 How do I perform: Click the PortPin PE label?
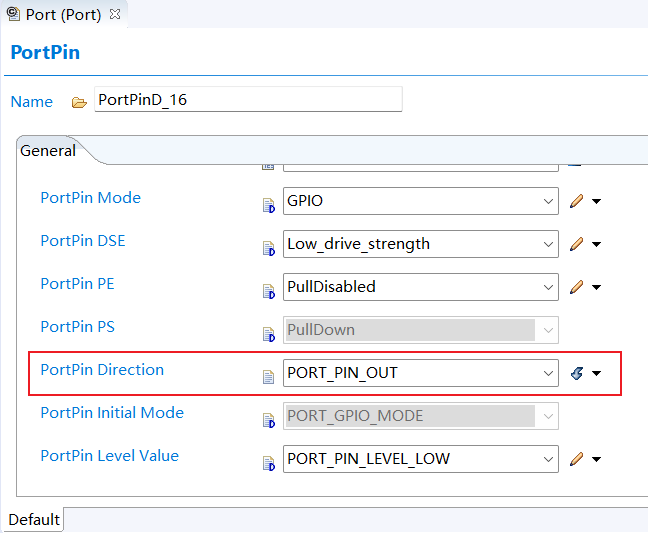pyautogui.click(x=77, y=283)
